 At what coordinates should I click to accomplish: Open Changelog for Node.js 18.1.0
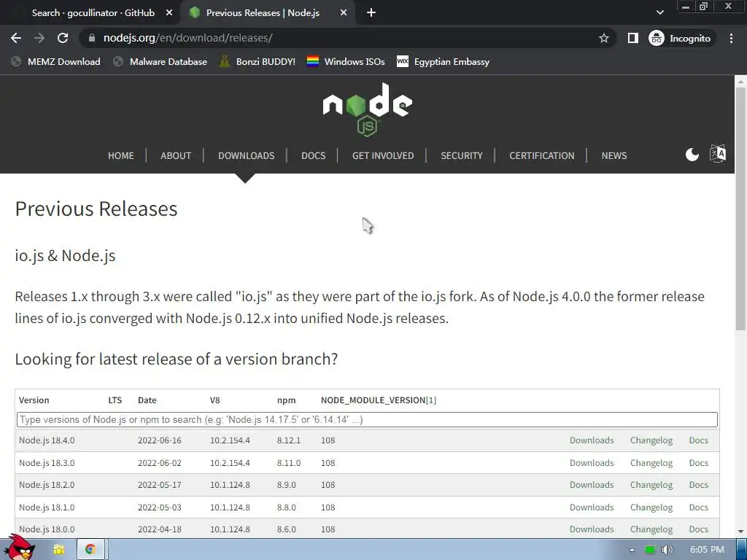(x=651, y=507)
